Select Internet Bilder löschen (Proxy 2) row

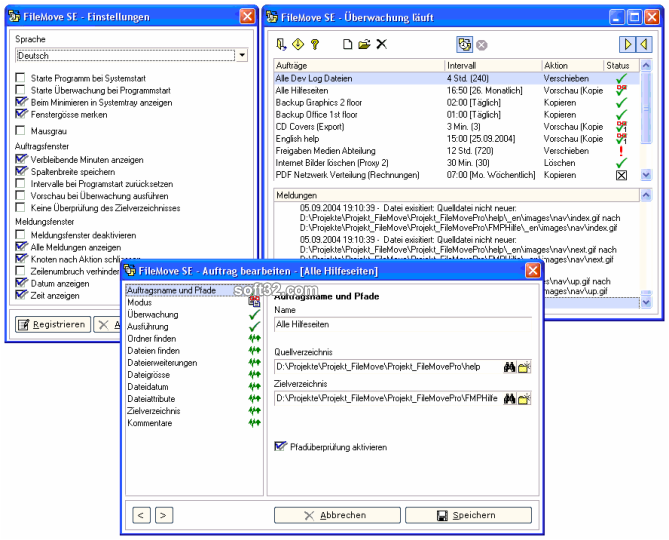pos(456,163)
